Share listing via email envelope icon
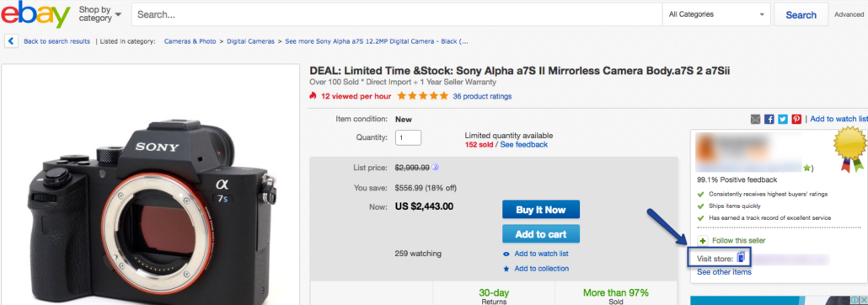This screenshot has width=868, height=305. [756, 119]
